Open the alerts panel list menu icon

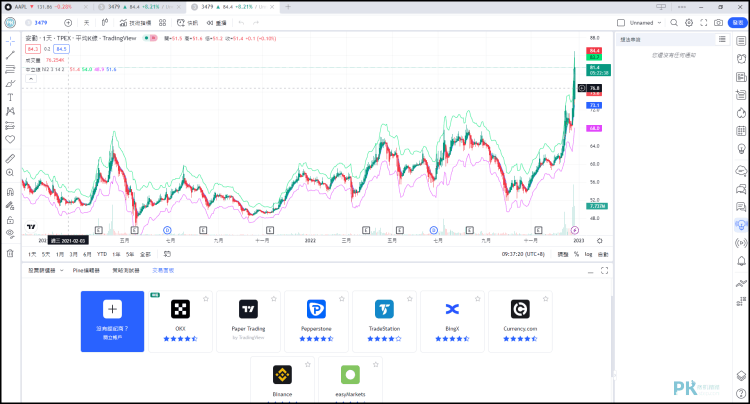point(722,39)
